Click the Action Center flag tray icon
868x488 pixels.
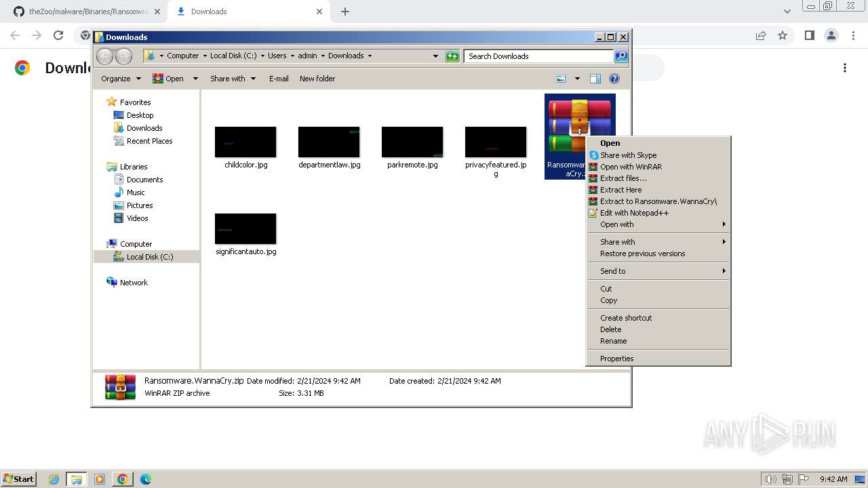click(804, 479)
